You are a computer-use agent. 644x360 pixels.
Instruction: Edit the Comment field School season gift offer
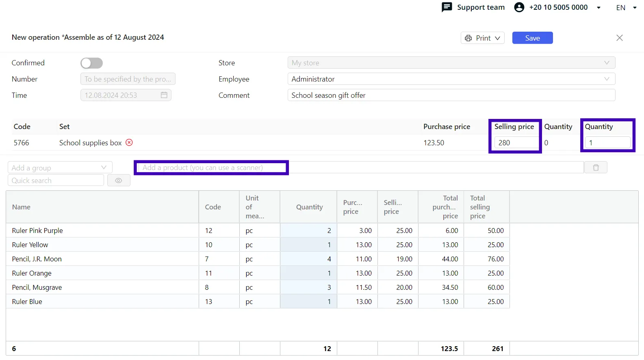451,95
